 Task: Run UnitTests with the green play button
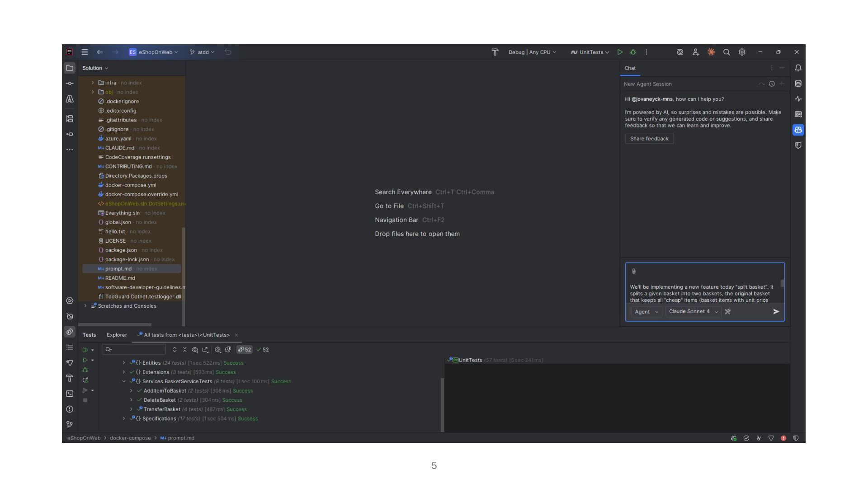pos(620,52)
